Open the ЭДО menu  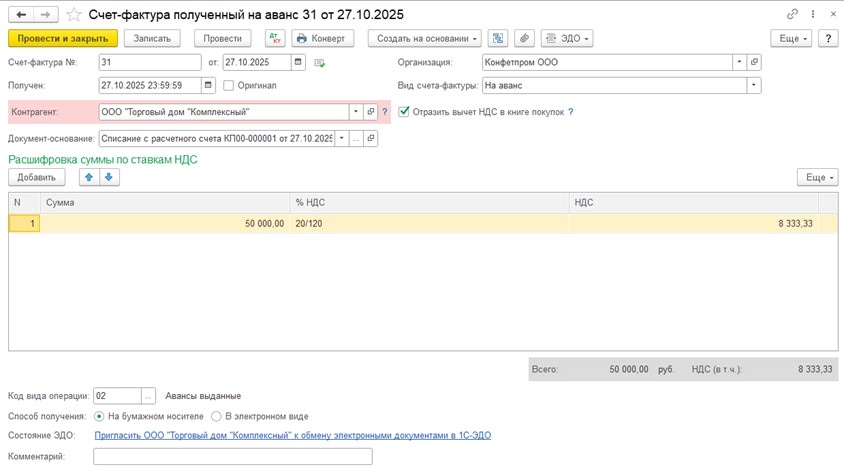pyautogui.click(x=567, y=38)
